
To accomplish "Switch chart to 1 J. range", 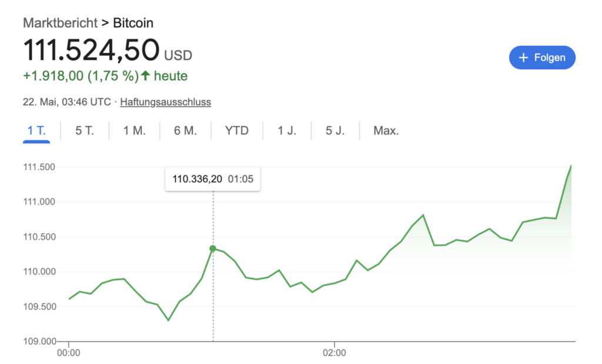I will tap(287, 130).
